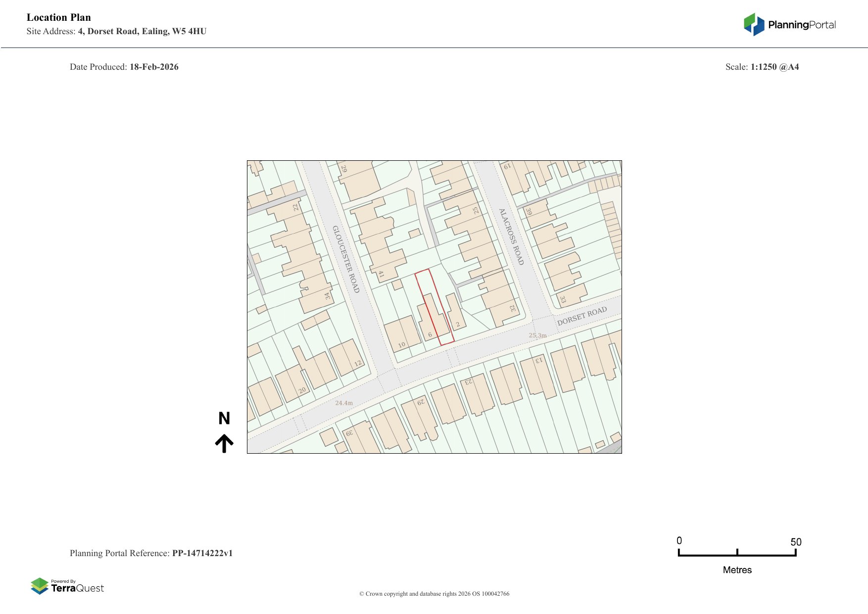Viewport: 868px width, 614px height.
Task: Click the PlanningPortal logo icon
Action: pyautogui.click(x=754, y=25)
